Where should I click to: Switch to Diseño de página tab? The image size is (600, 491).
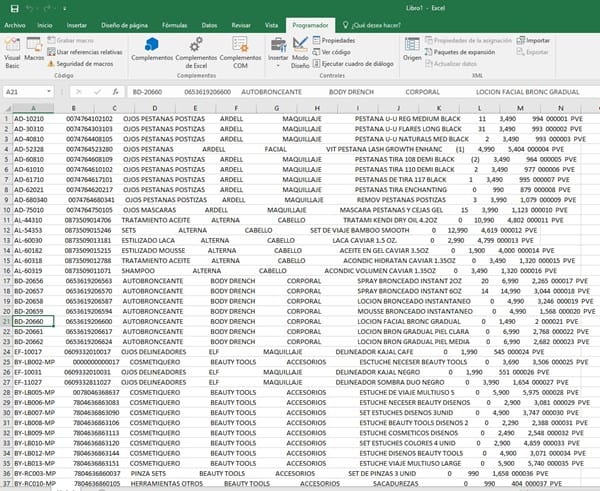[x=124, y=25]
